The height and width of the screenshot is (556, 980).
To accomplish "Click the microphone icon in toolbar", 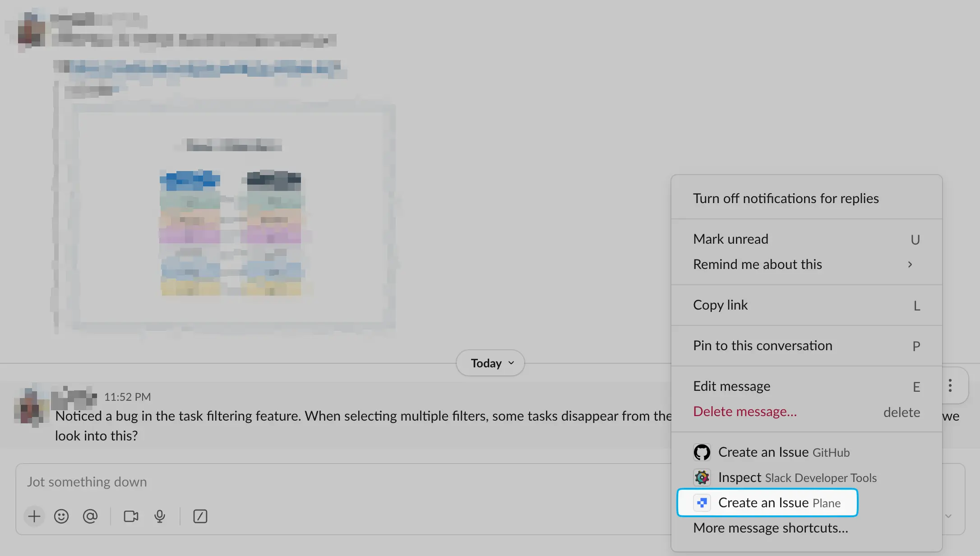I will click(160, 516).
